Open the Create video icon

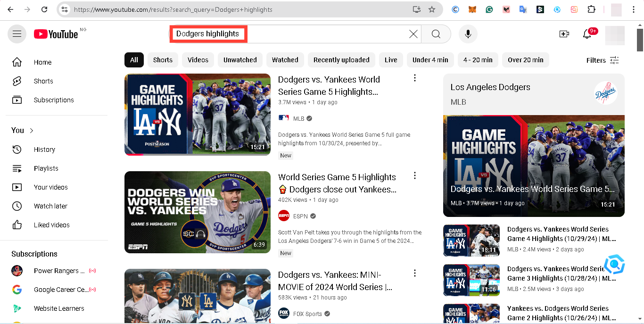(564, 34)
